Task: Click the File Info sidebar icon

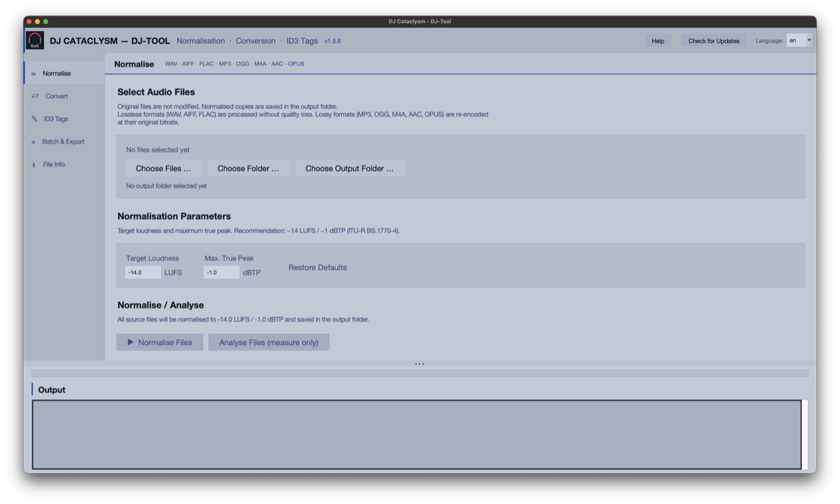Action: [x=33, y=165]
